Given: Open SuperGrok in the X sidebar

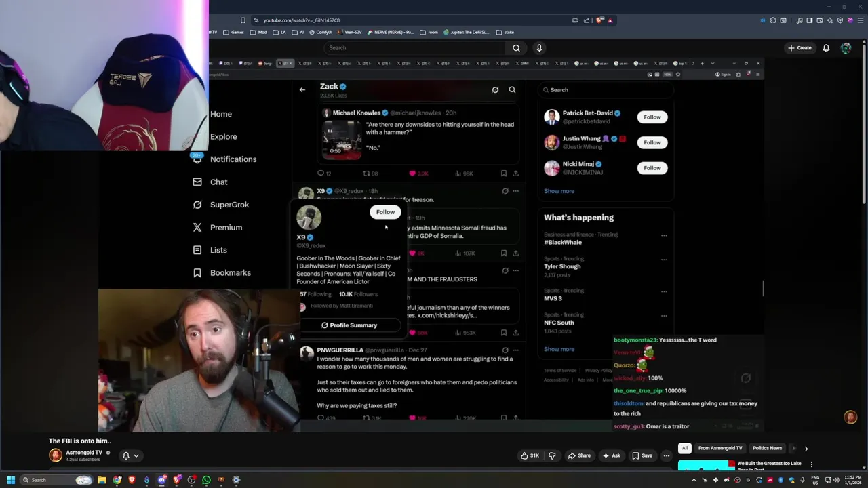Looking at the screenshot, I should [x=221, y=205].
